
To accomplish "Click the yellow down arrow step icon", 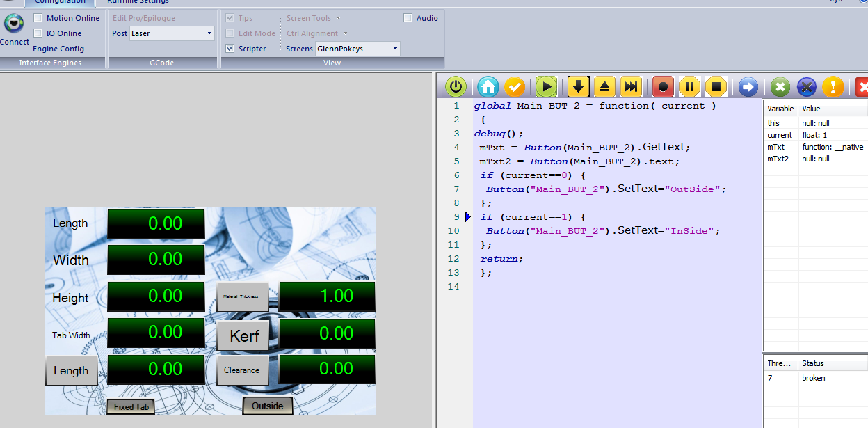I will 578,87.
